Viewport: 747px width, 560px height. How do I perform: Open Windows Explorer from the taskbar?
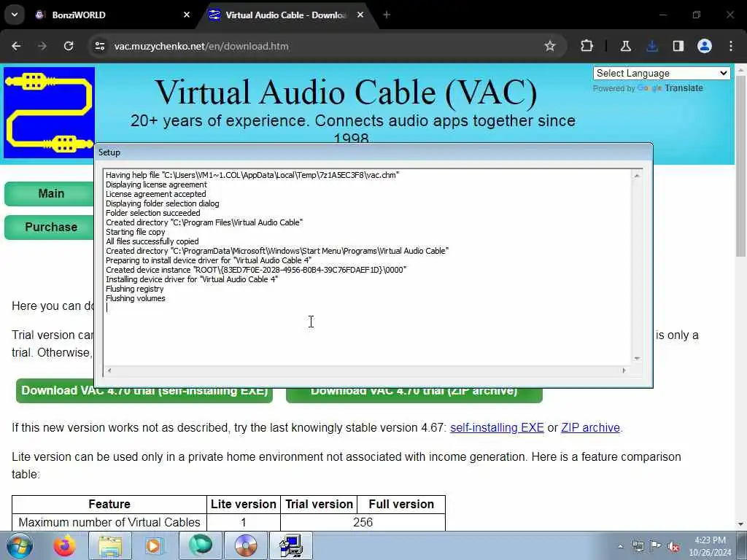111,545
